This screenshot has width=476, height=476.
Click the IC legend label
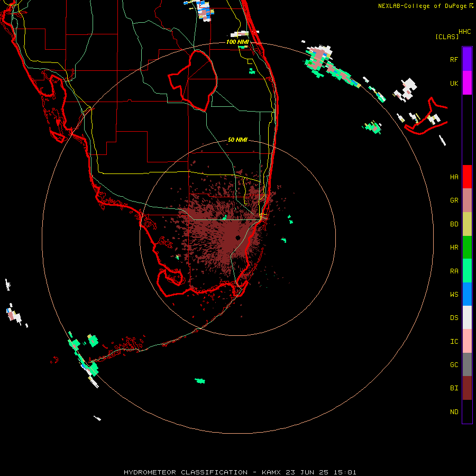click(x=454, y=342)
